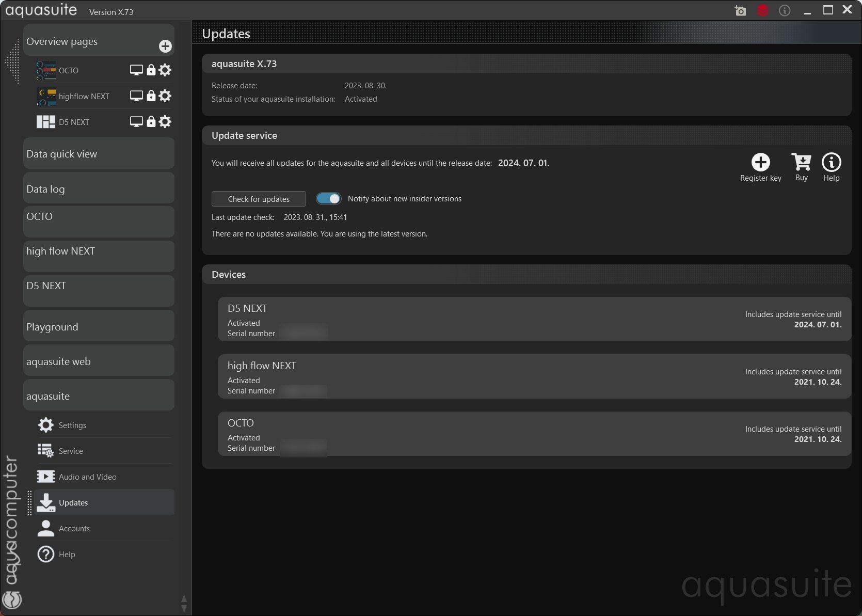Open the OCTO overview page thumbnail
The height and width of the screenshot is (616, 862).
(x=46, y=70)
